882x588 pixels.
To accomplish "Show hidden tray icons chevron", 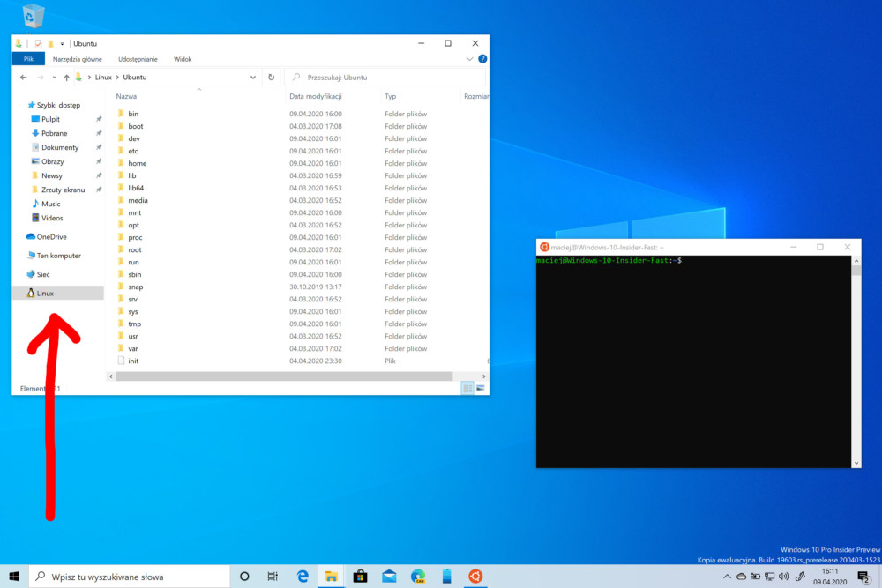I will [x=727, y=577].
